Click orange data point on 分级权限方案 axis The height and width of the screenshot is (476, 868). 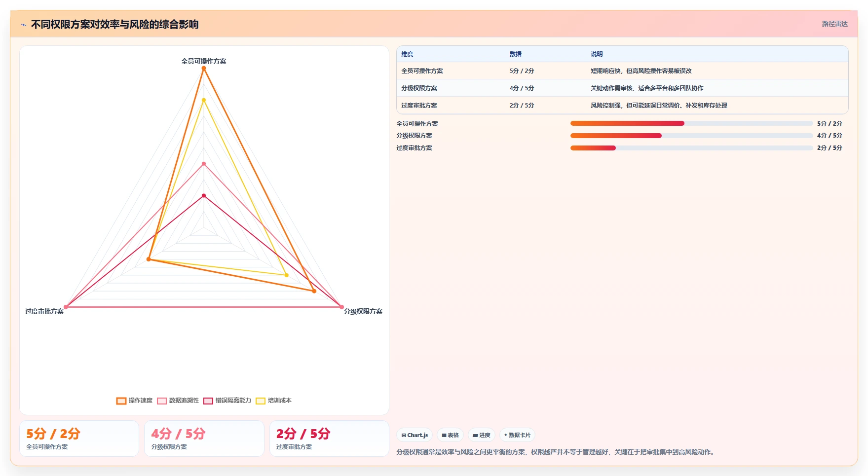pos(314,291)
